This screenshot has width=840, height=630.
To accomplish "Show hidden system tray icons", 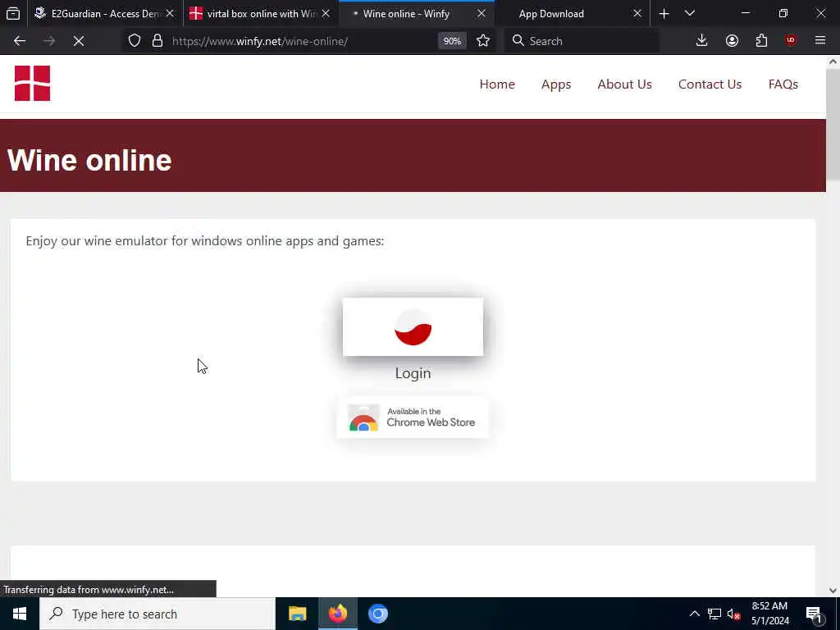I will click(x=694, y=614).
